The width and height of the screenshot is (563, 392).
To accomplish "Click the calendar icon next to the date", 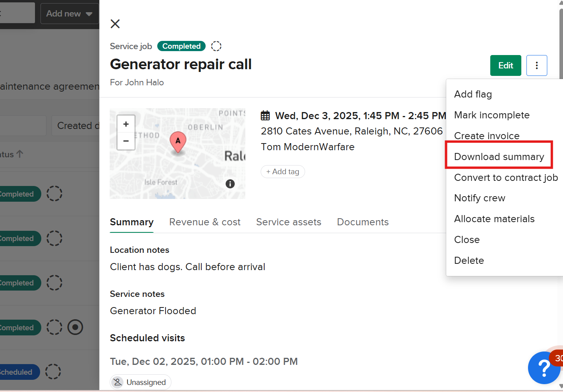I will coord(265,116).
